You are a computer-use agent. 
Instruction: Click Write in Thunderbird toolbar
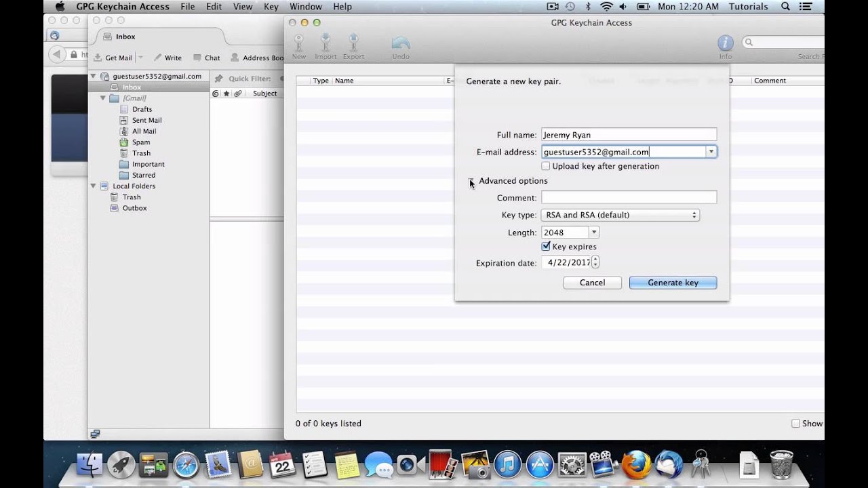[x=167, y=58]
